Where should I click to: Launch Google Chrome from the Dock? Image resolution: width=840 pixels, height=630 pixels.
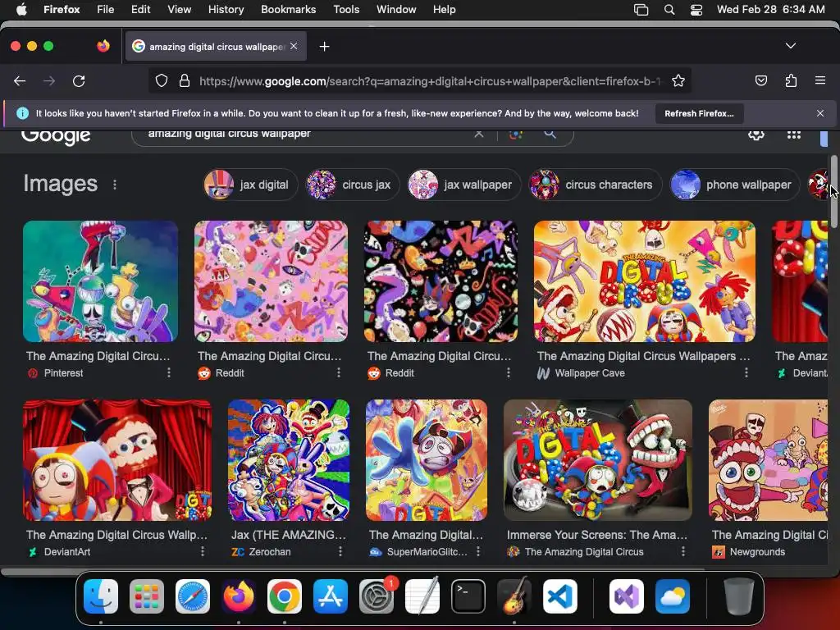(285, 596)
